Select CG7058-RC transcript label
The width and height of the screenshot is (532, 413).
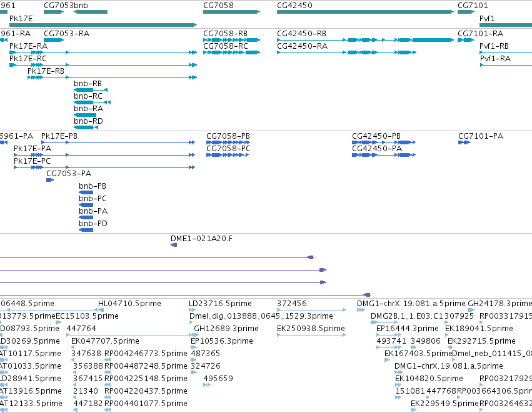[x=226, y=46]
